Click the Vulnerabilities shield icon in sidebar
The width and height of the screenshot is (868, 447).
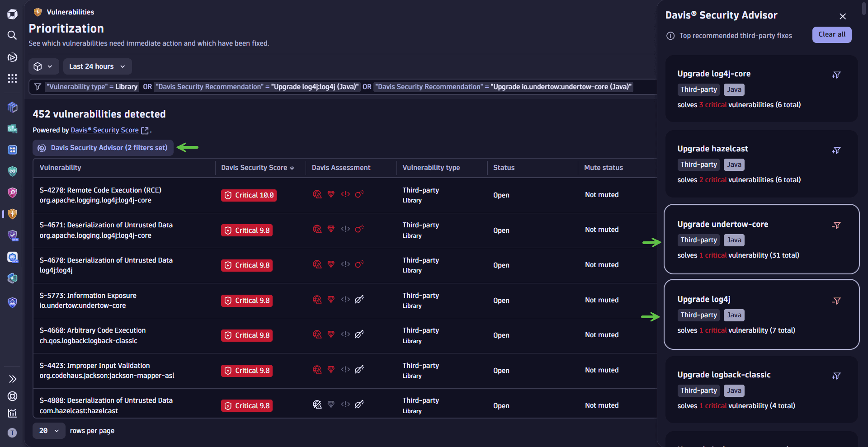click(x=12, y=214)
